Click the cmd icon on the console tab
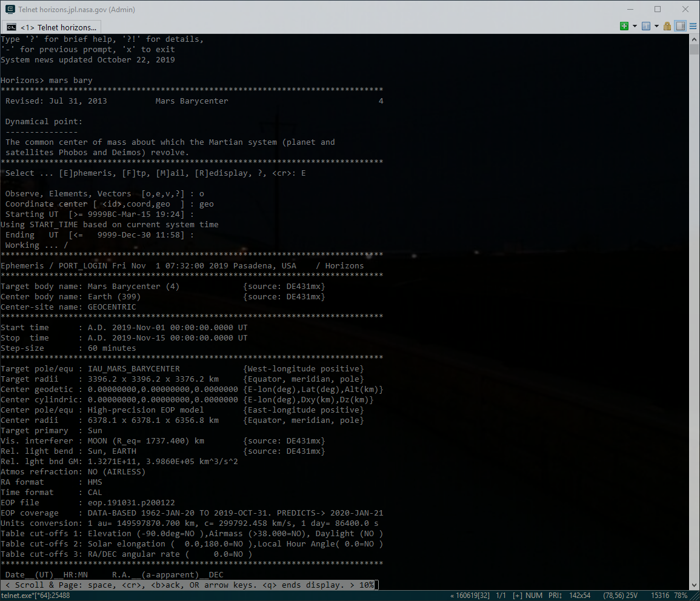 coord(12,27)
